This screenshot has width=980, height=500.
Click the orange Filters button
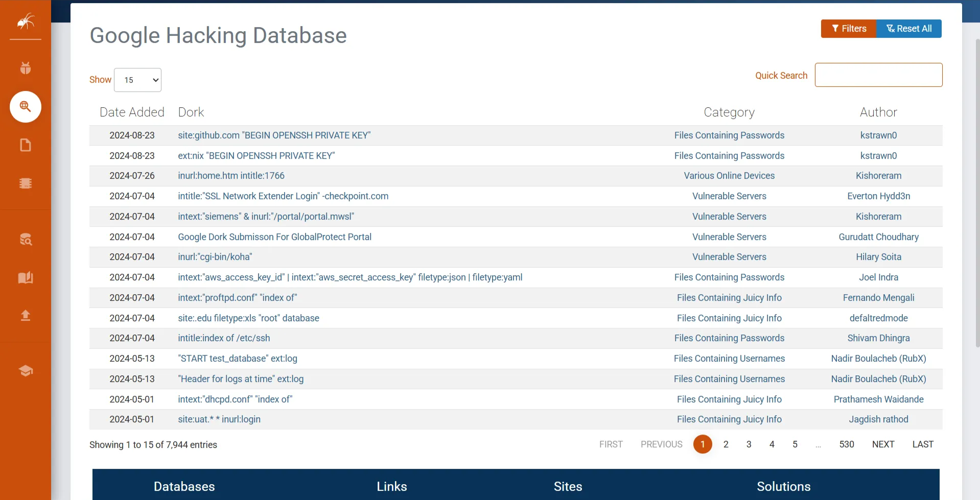point(848,29)
